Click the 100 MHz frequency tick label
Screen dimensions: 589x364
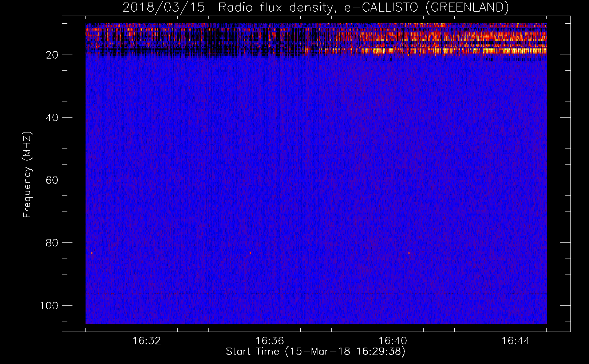pos(49,305)
